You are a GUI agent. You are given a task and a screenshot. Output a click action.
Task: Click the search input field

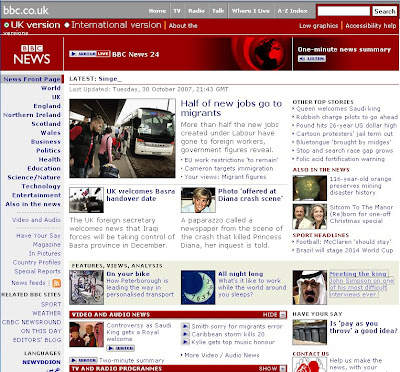click(344, 11)
